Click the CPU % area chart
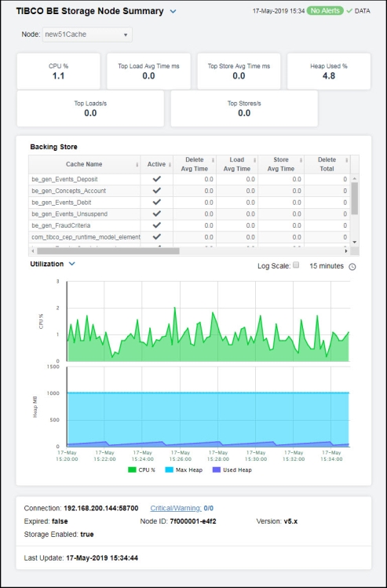Screen dimensions: 387x588 (208, 321)
